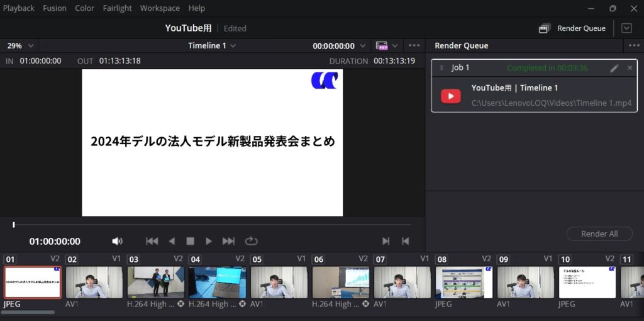644x321 pixels.
Task: Click the proxy media icon in viewer
Action: [382, 45]
